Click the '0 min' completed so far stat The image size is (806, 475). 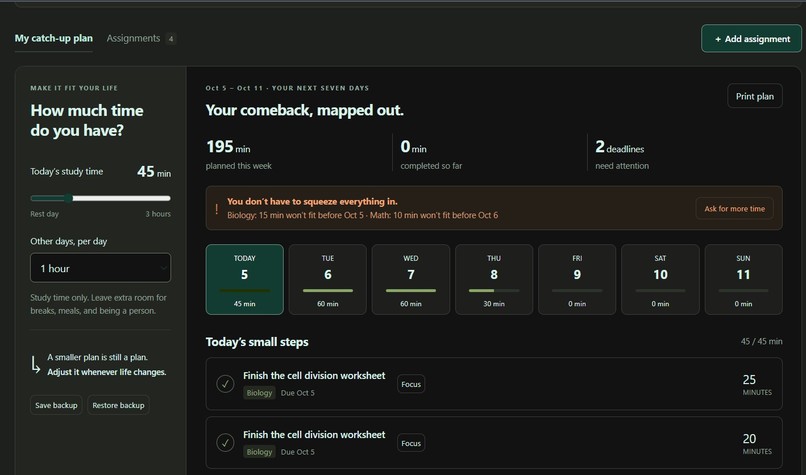pyautogui.click(x=431, y=154)
